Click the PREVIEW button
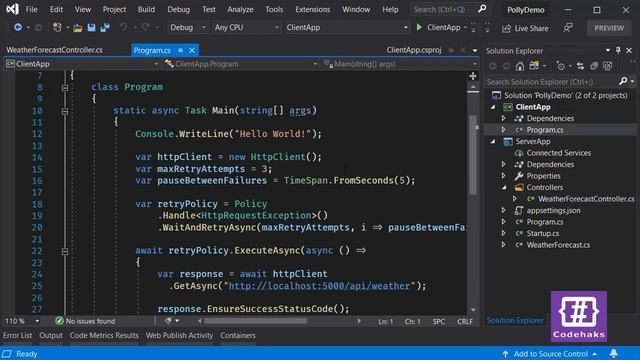The height and width of the screenshot is (360, 640). (609, 28)
